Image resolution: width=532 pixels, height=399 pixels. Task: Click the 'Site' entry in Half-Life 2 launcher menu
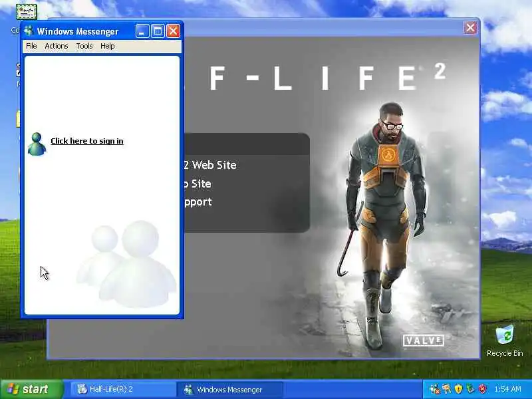198,184
